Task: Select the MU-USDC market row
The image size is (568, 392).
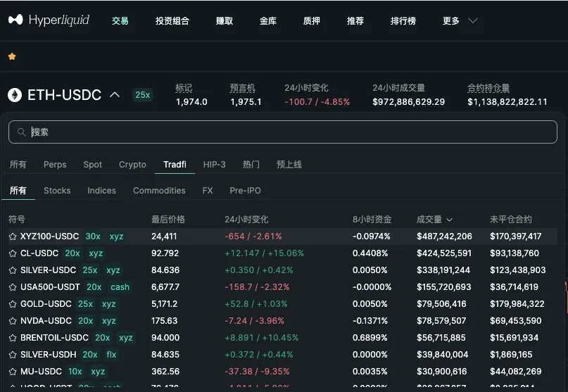Action: pos(283,372)
